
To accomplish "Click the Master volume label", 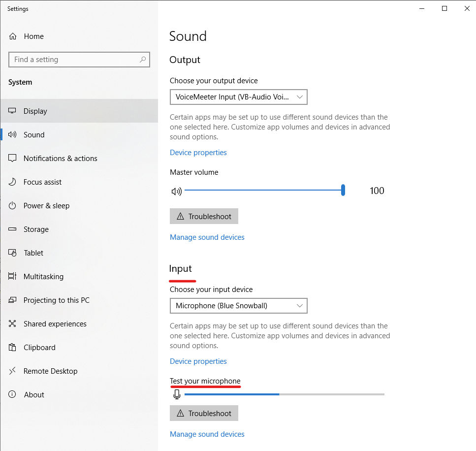I will tap(194, 172).
